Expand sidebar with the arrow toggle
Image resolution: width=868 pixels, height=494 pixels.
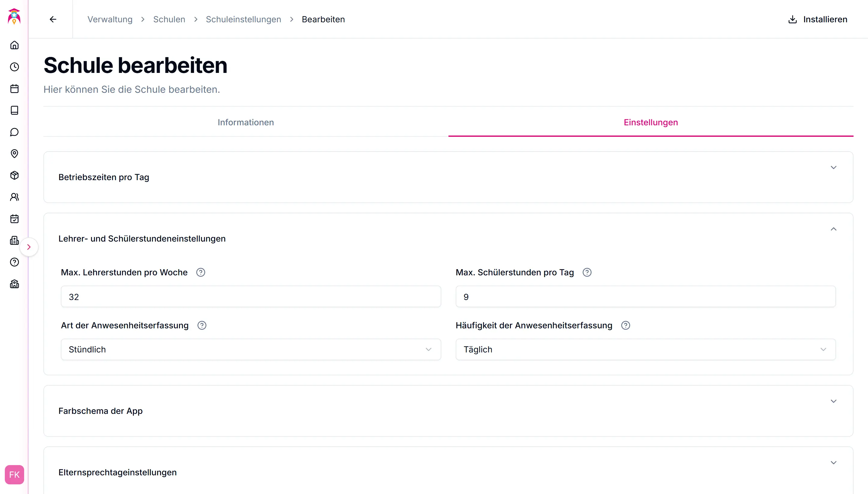pyautogui.click(x=29, y=247)
